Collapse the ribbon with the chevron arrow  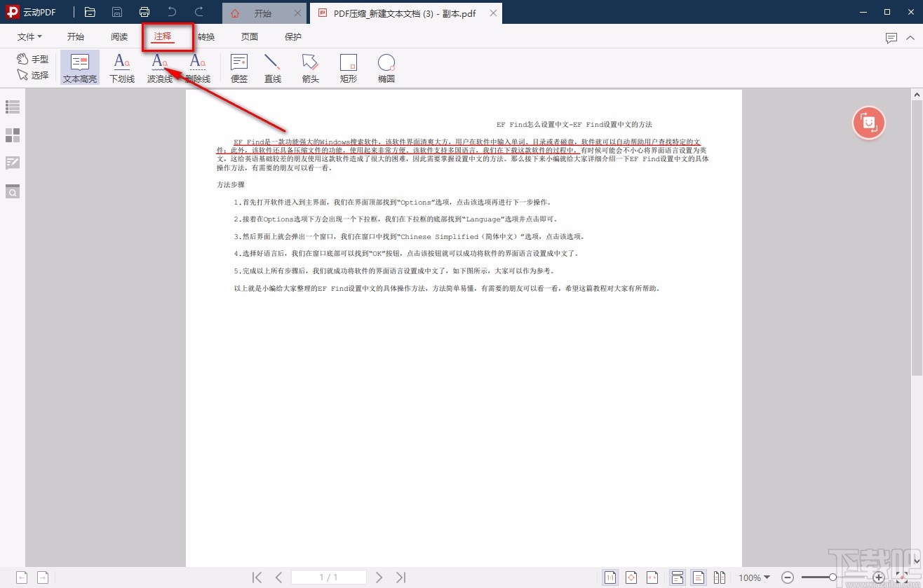point(911,39)
